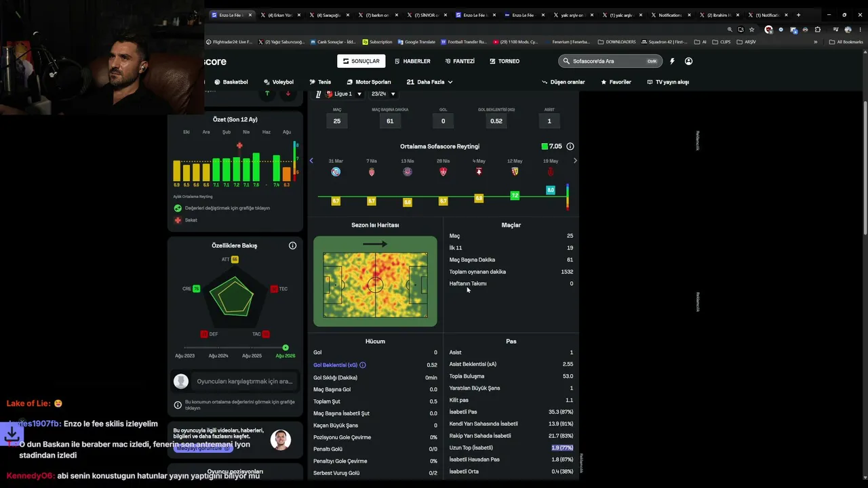The width and height of the screenshot is (868, 488).
Task: Open Favoriler link
Action: pyautogui.click(x=616, y=82)
